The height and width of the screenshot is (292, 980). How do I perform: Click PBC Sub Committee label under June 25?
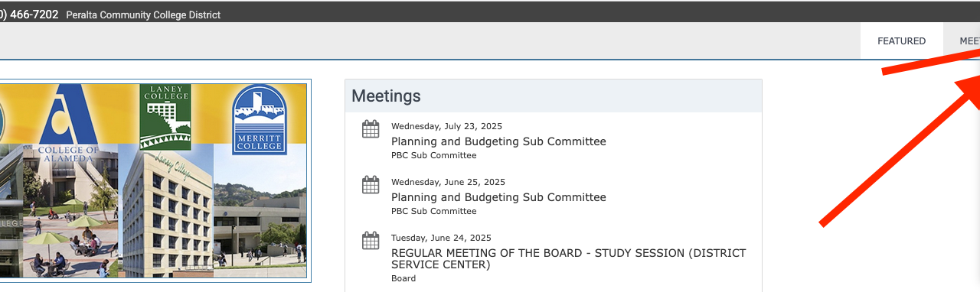tap(433, 211)
